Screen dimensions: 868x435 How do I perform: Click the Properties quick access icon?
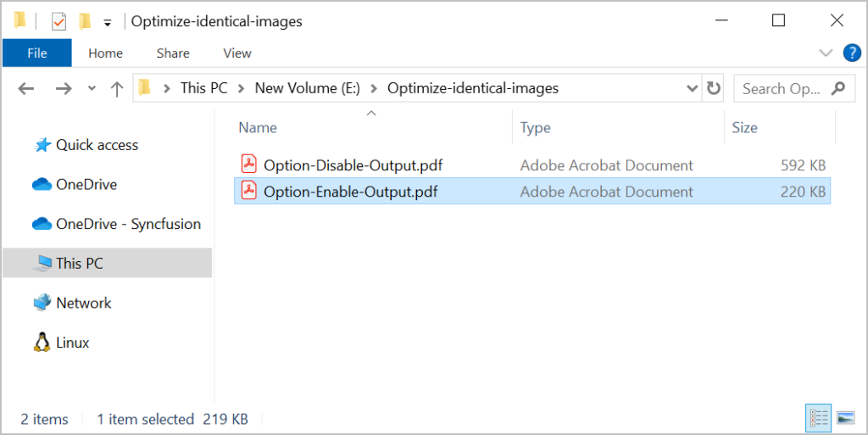[x=58, y=21]
